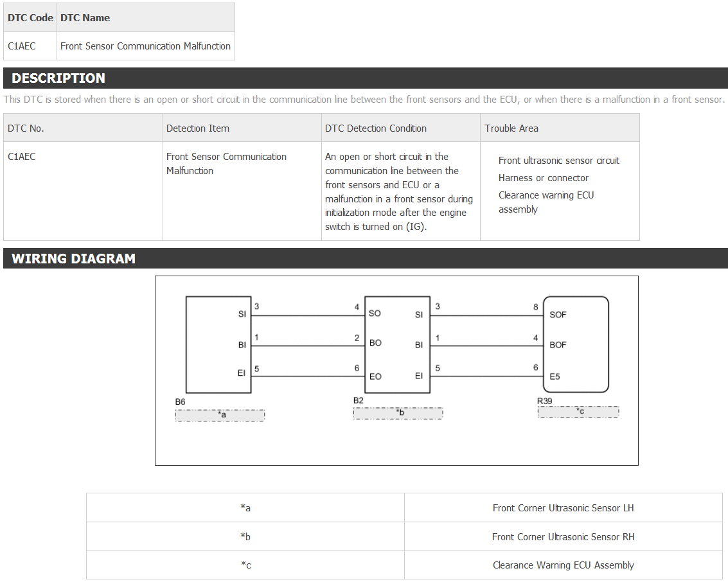Screen dimensions: 728x582
Task: Click the BOF terminal label
Action: pyautogui.click(x=558, y=345)
